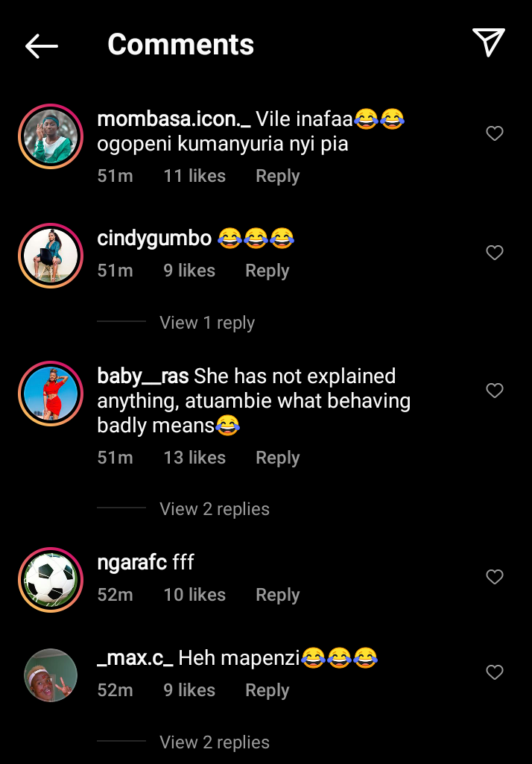The width and height of the screenshot is (532, 764).
Task: Open cindygumbo's profile picture
Action: coord(51,256)
